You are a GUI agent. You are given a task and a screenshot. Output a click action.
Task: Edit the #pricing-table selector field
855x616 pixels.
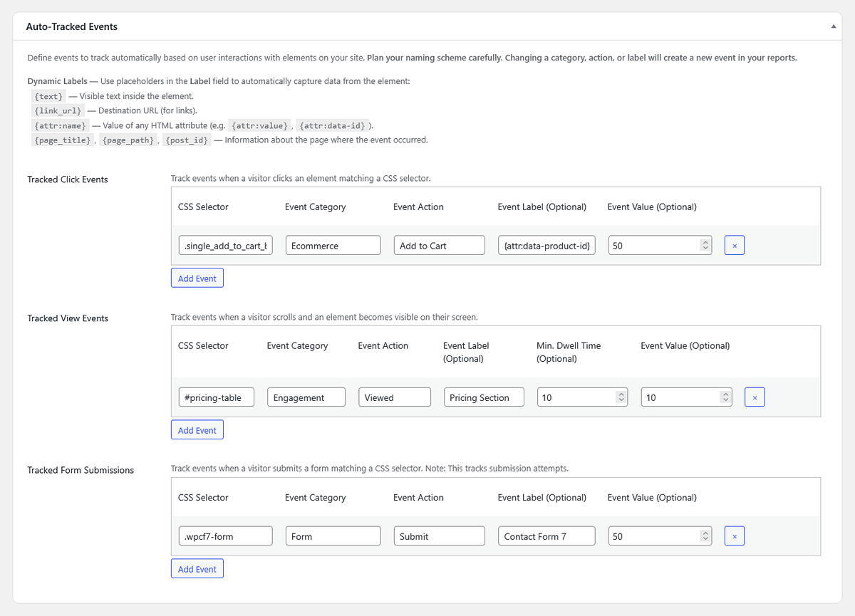pos(216,397)
